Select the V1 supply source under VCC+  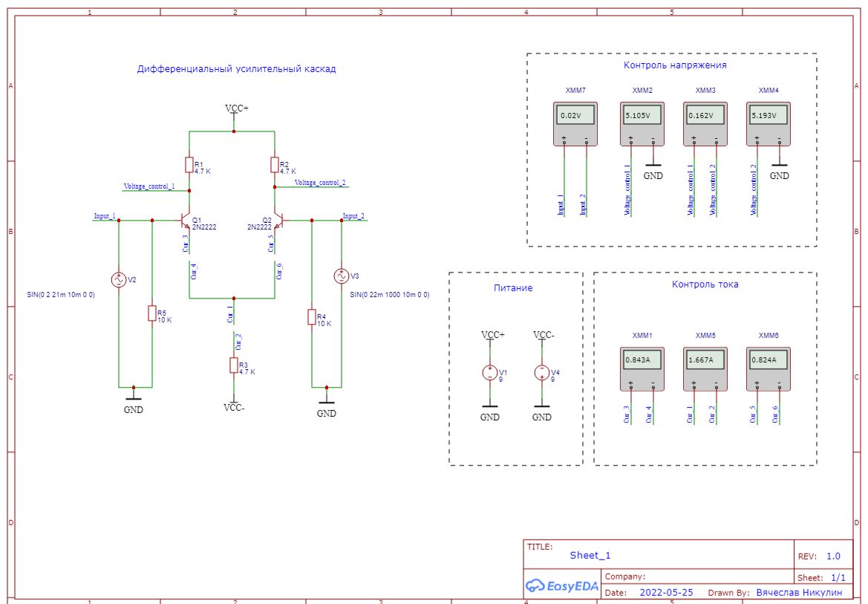(x=490, y=373)
